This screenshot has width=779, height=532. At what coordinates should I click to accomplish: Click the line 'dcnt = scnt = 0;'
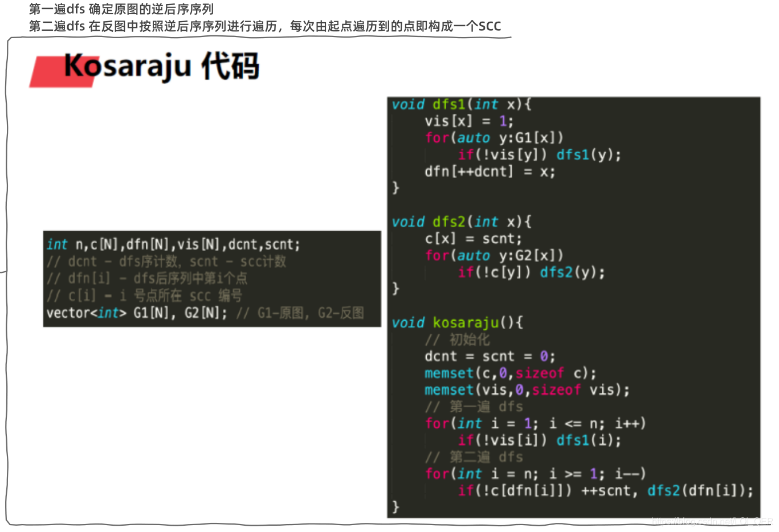[x=490, y=356]
